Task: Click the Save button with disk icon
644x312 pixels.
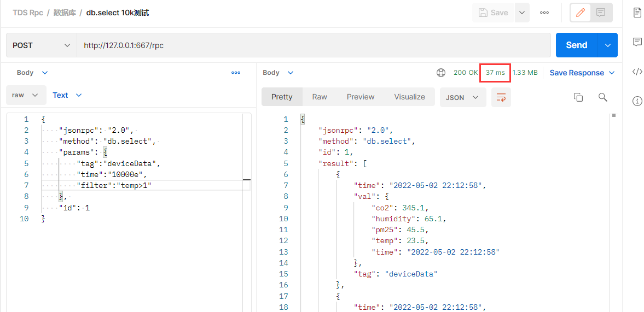Action: pyautogui.click(x=494, y=13)
